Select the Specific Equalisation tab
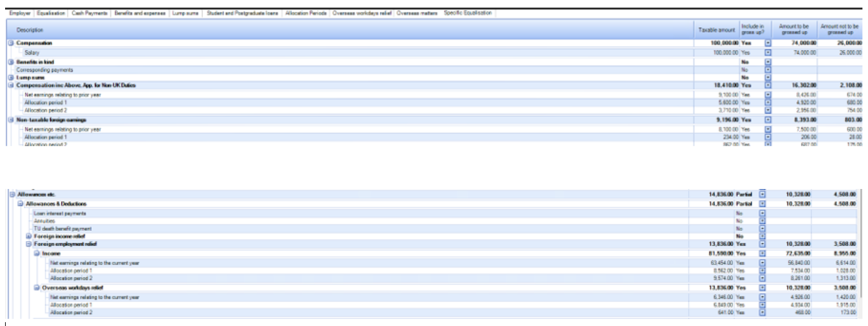This screenshot has height=326, width=868. (x=468, y=13)
